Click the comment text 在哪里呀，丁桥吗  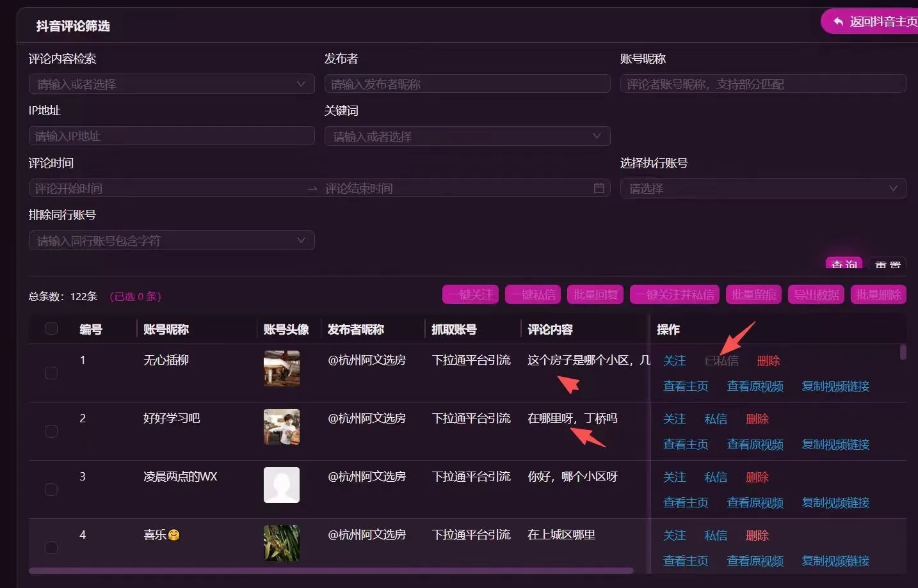click(x=572, y=418)
